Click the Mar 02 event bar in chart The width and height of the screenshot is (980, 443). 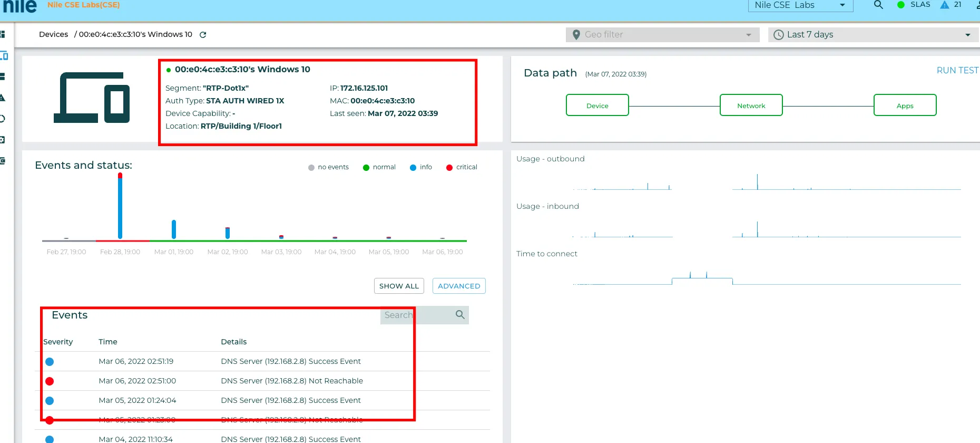[x=228, y=233]
